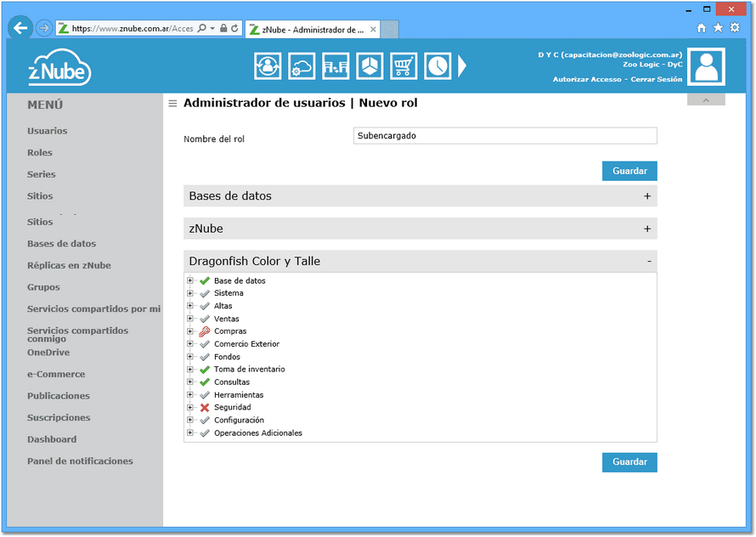Click the Cerrar Sesión link
The width and height of the screenshot is (756, 537).
[657, 79]
